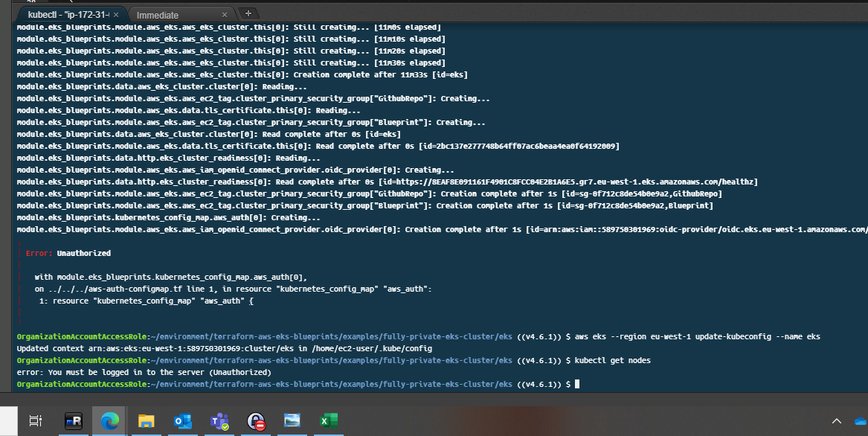Viewport: 868px width, 436px height.
Task: Open the Photos viewer taskbar icon
Action: click(291, 421)
